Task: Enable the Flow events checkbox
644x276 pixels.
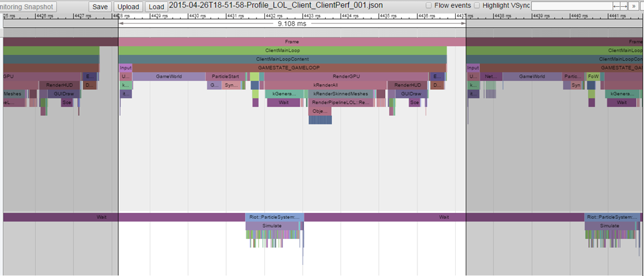Action: [x=429, y=6]
